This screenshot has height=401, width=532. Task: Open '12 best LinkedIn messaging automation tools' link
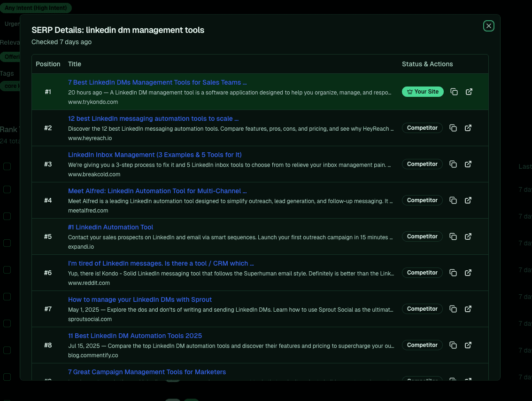click(153, 118)
